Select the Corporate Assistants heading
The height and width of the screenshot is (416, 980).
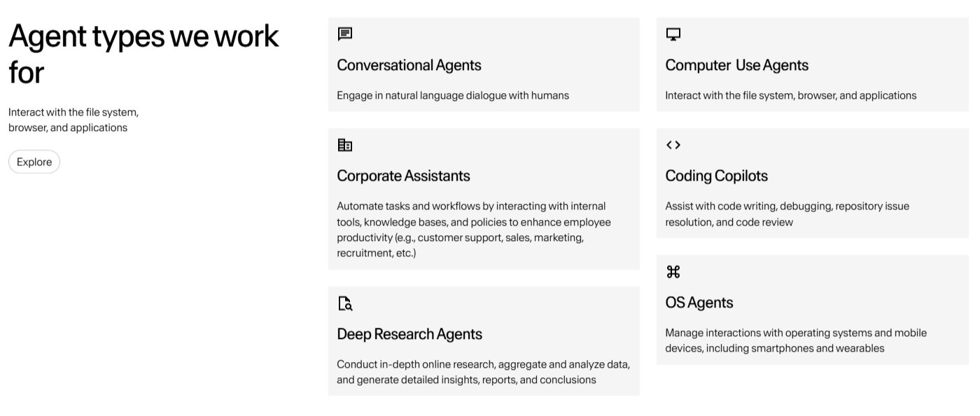(x=403, y=176)
